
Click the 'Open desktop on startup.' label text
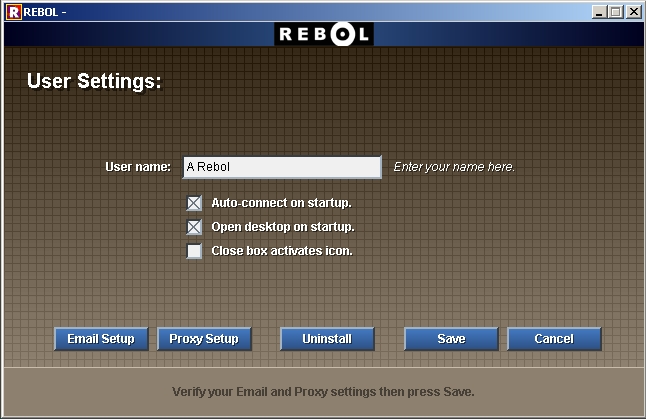[x=283, y=227]
